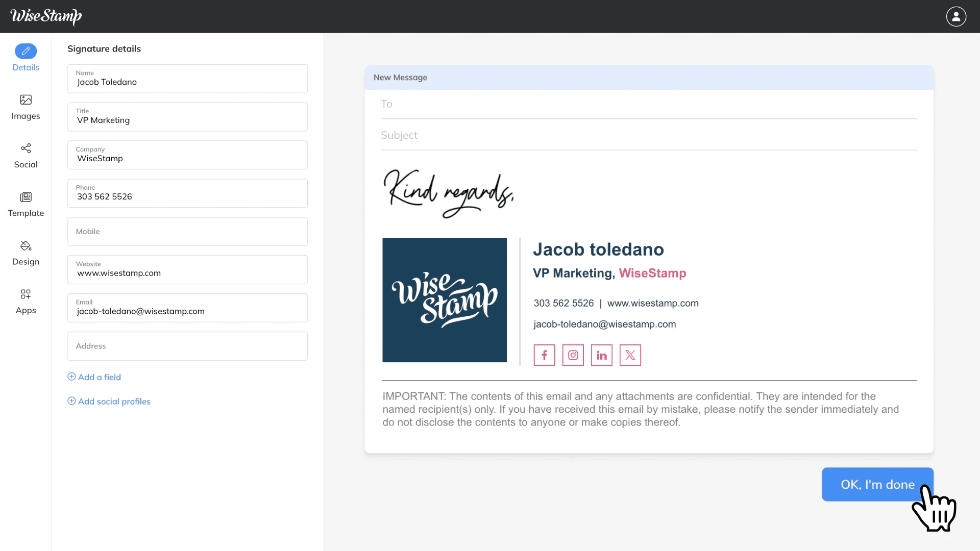980x551 pixels.
Task: Switch to the Design panel
Action: pos(26,252)
